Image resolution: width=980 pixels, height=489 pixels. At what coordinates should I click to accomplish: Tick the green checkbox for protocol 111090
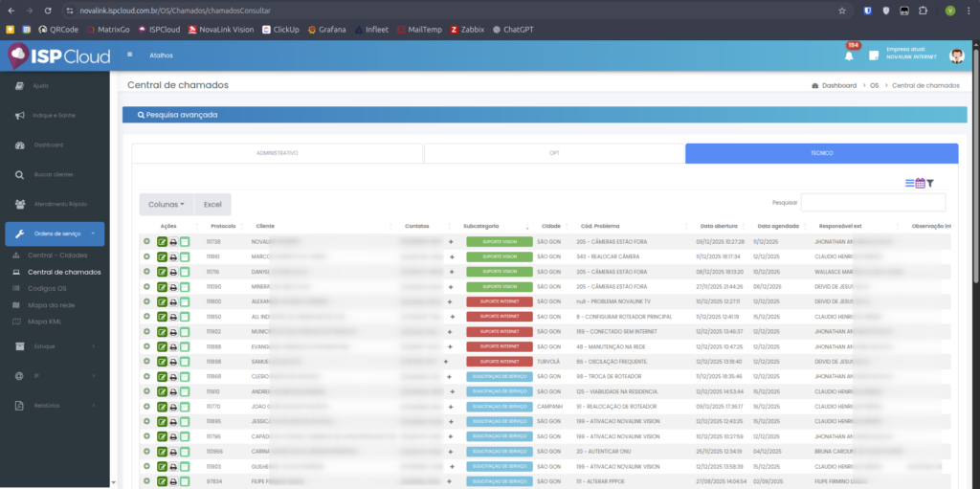point(185,286)
